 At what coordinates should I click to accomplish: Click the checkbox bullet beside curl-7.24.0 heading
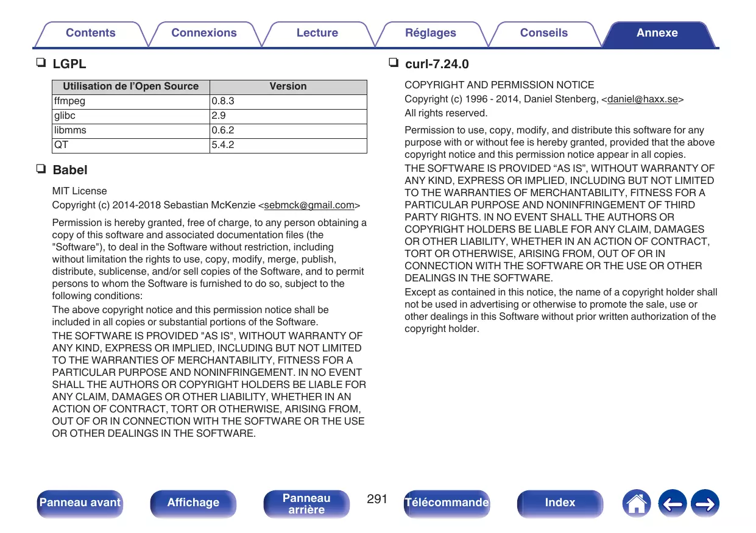point(393,63)
